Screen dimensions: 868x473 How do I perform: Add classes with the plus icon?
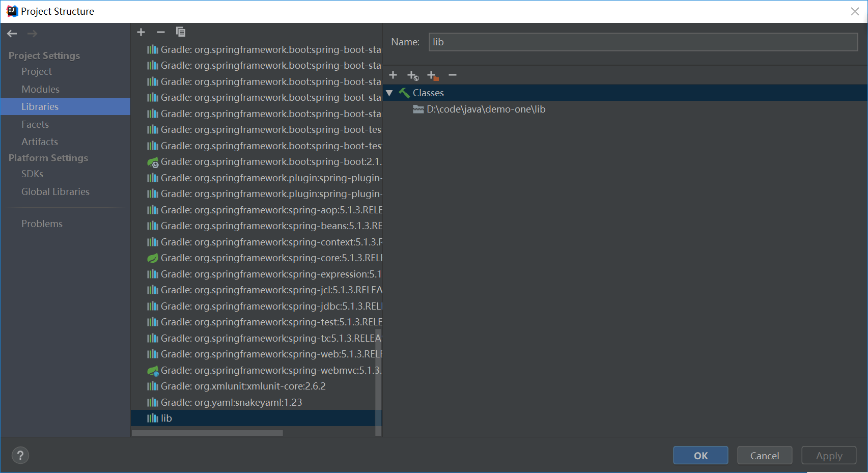393,75
